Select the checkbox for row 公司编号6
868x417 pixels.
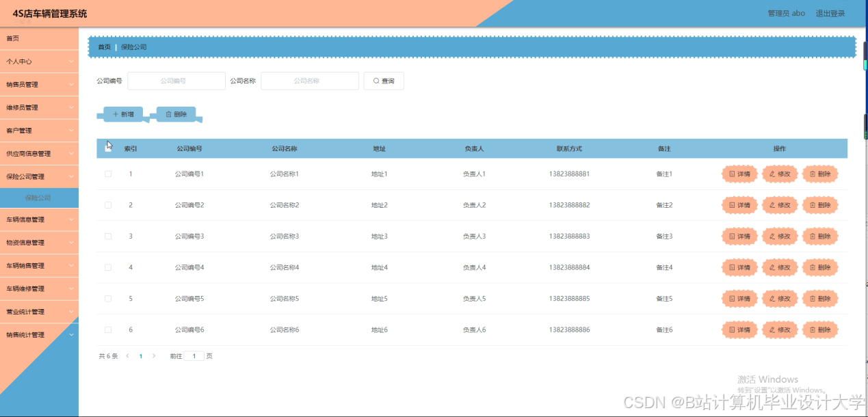108,329
